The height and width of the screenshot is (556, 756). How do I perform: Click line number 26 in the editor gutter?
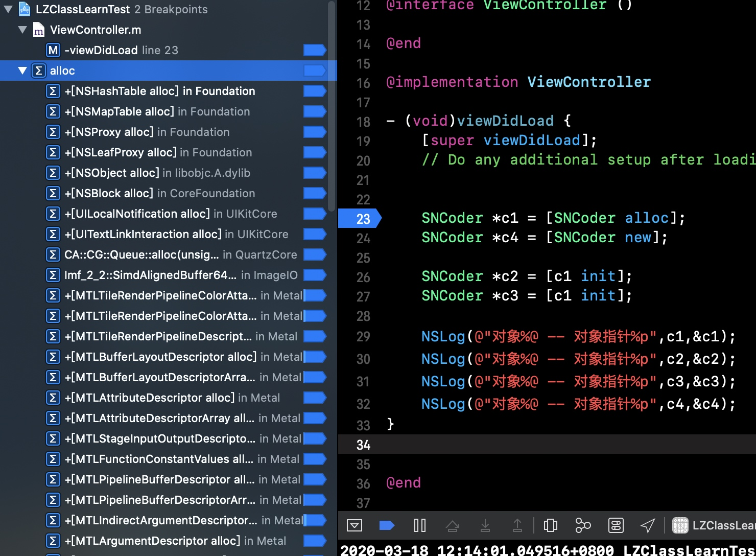click(363, 277)
